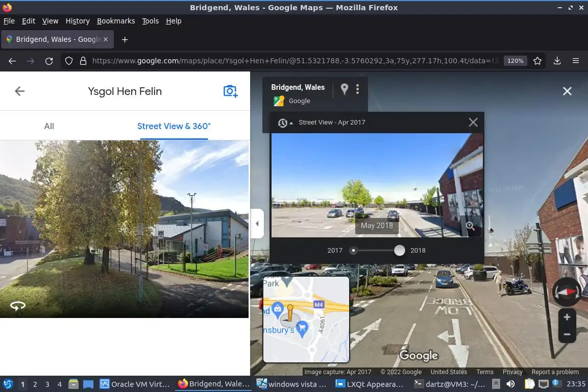Screen dimensions: 588x392
Task: Click the Image capture: Apr 2017 text
Action: 337,372
